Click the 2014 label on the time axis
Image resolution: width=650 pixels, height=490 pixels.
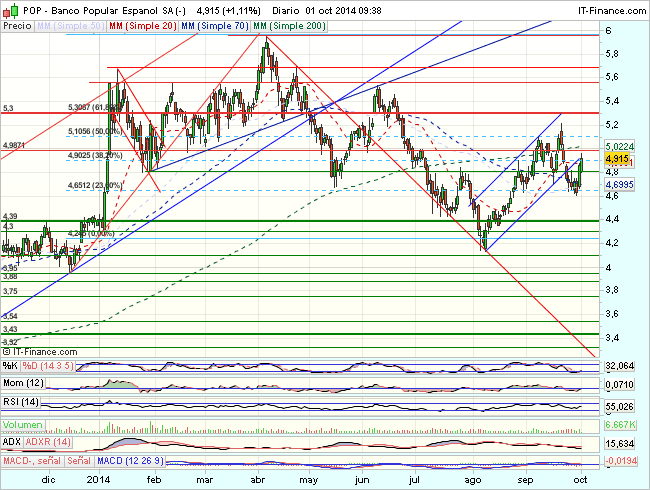click(98, 480)
